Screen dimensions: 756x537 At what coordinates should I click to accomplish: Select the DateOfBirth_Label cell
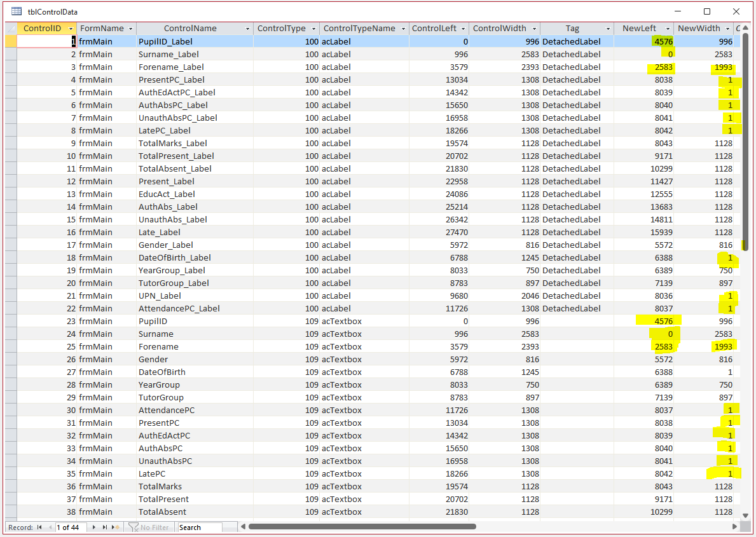point(195,258)
